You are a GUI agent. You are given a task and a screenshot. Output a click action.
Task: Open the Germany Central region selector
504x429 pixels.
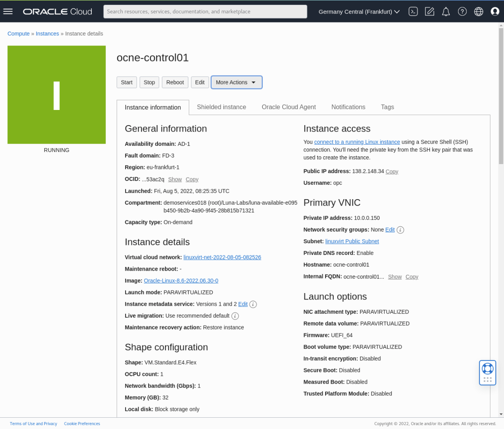tap(359, 12)
